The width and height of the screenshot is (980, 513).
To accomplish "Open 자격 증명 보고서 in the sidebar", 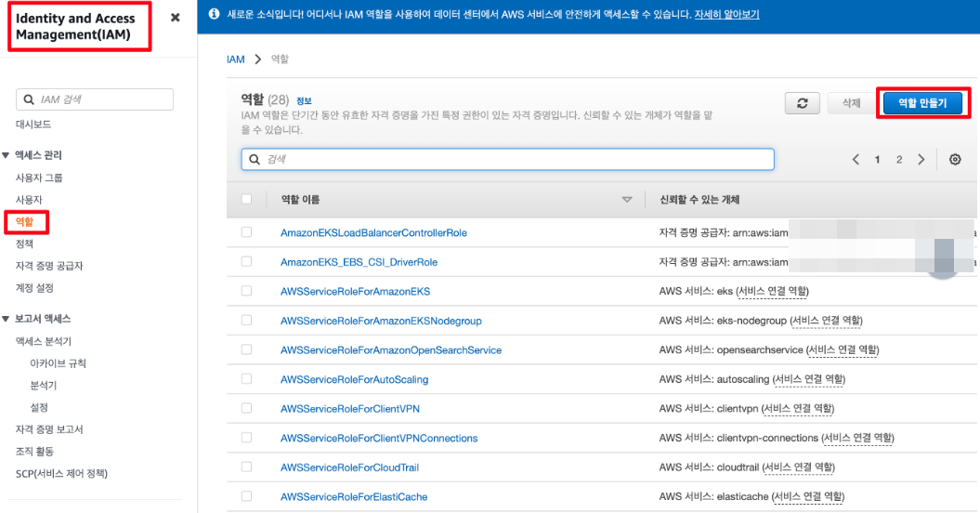I will [x=49, y=429].
